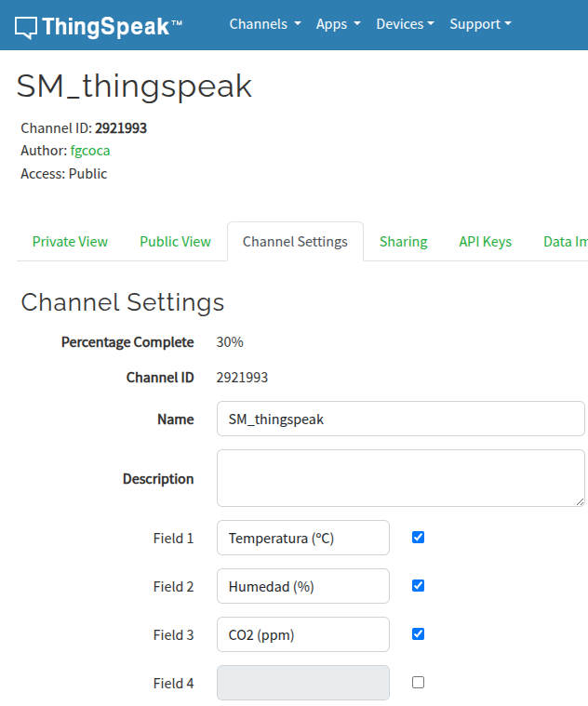The image size is (588, 706).
Task: Switch to the Public View tab
Action: [175, 242]
